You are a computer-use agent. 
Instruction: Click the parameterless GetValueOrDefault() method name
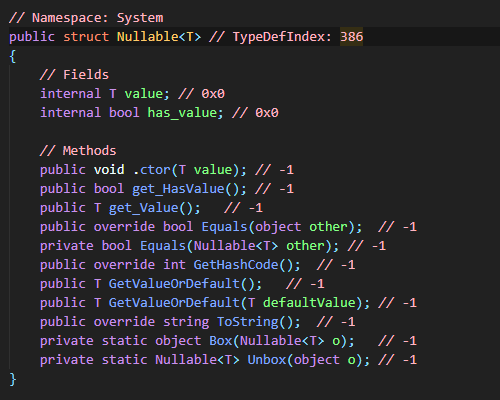click(174, 284)
